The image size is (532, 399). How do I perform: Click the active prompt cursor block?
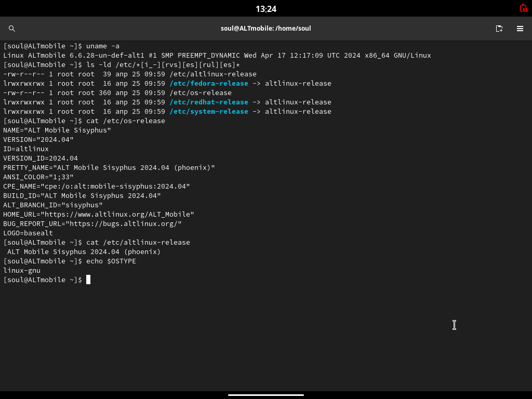pos(88,280)
